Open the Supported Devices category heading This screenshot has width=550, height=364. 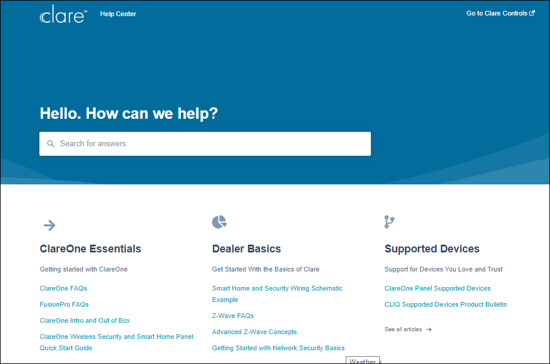(432, 249)
